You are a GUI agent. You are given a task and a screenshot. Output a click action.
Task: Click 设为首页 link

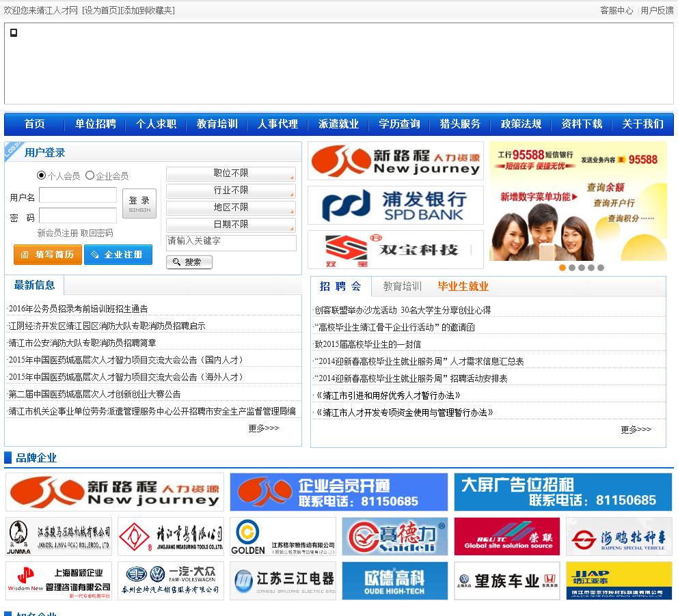pos(100,10)
